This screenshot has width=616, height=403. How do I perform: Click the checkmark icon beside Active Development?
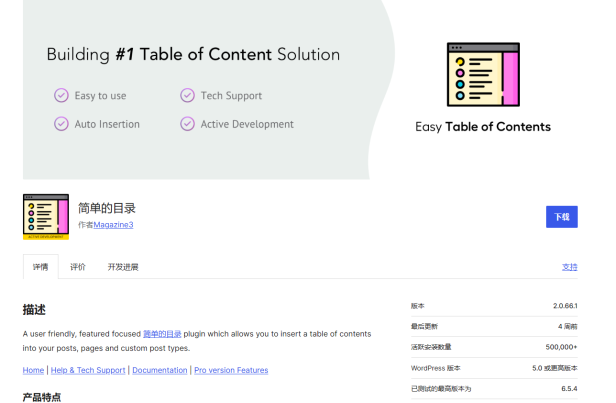click(187, 124)
